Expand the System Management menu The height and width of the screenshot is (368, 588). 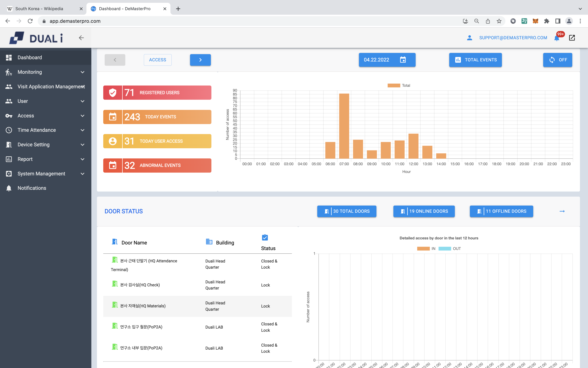tap(46, 174)
